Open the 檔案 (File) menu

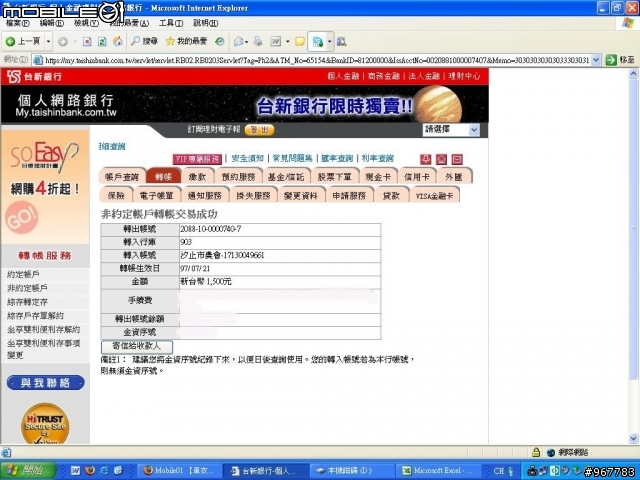tap(18, 23)
